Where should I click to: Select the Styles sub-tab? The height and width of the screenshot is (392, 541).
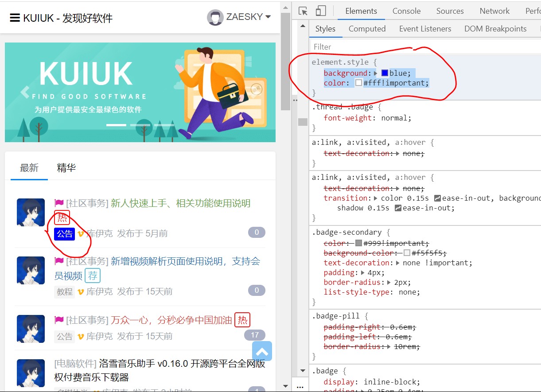325,29
